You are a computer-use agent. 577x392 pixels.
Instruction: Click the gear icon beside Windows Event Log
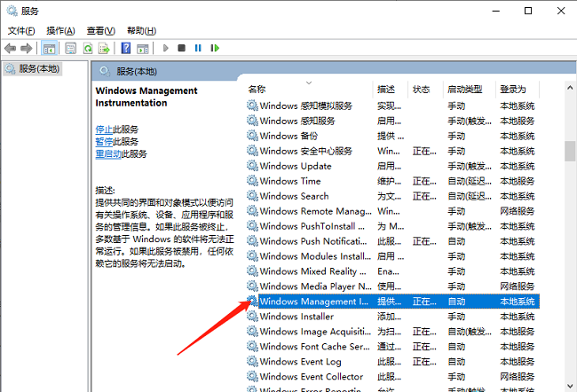[252, 362]
